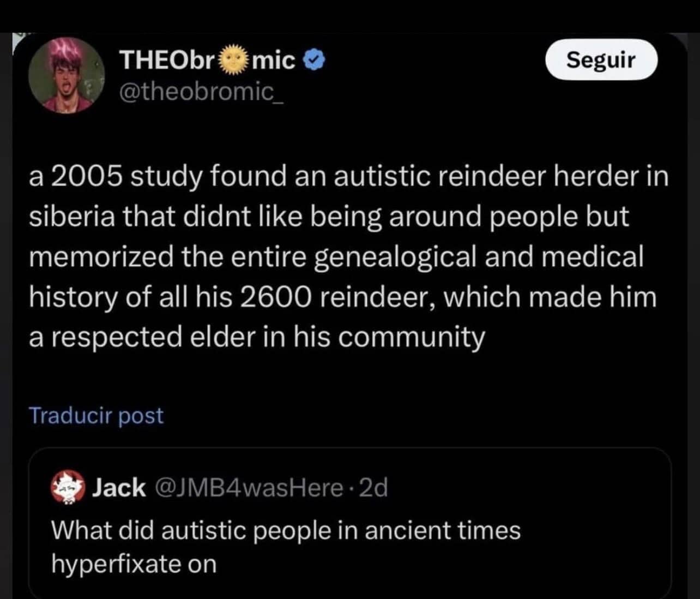Open the @JMB4wasHere handle
The image size is (700, 599).
pos(249,487)
